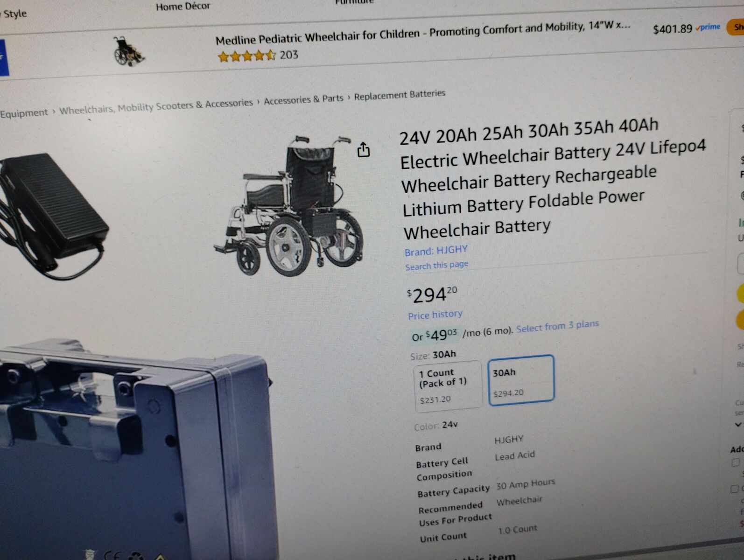The height and width of the screenshot is (560, 744).
Task: Click the main electric wheelchair product image
Action: (289, 205)
